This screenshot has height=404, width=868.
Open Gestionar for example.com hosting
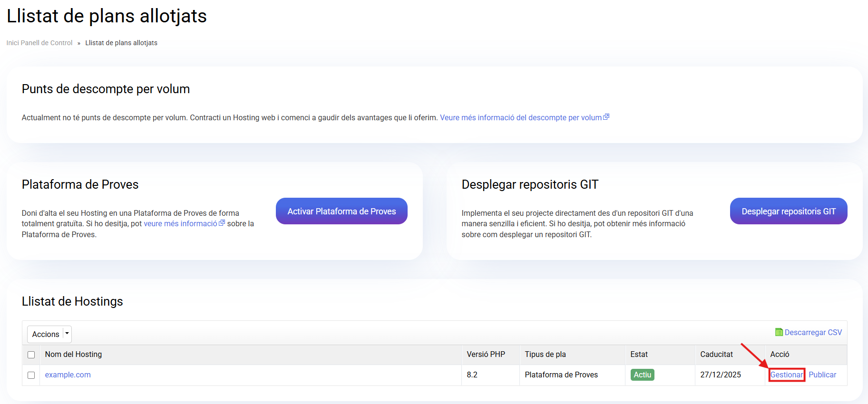tap(786, 375)
